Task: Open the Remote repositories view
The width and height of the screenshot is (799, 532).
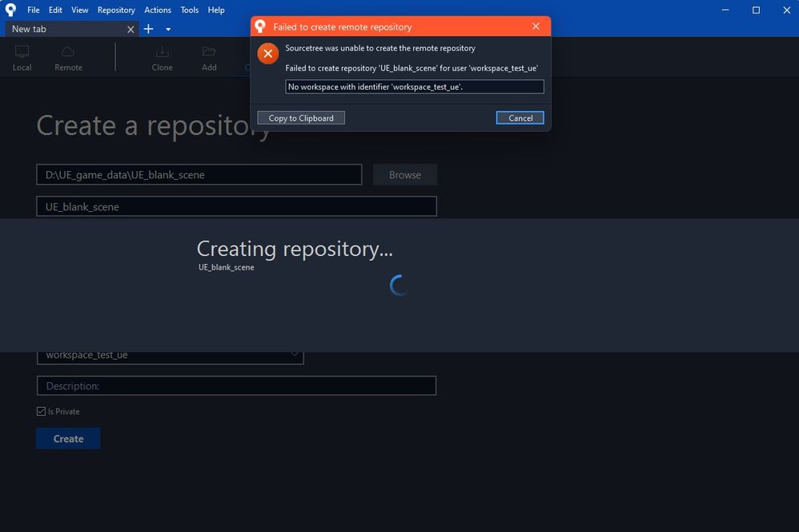Action: [x=68, y=58]
